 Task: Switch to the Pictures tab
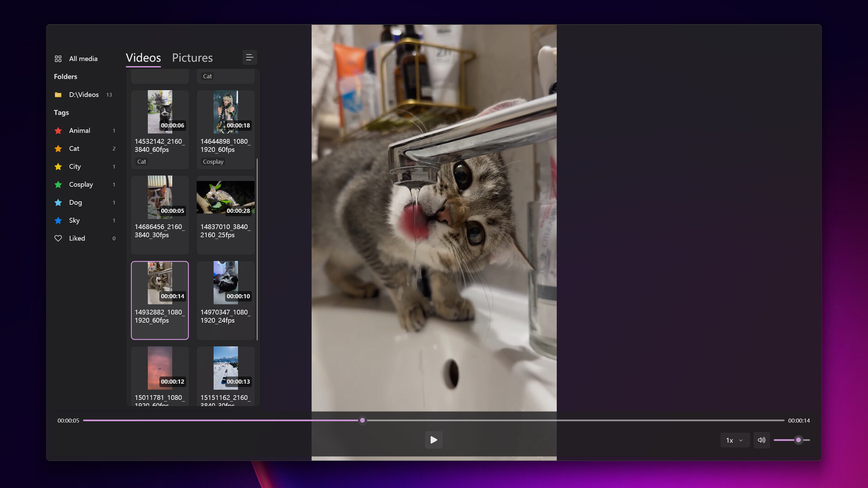pos(192,57)
